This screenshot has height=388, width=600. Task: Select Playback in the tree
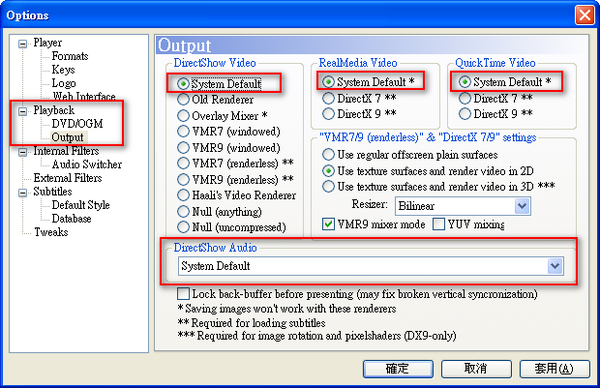(54, 110)
